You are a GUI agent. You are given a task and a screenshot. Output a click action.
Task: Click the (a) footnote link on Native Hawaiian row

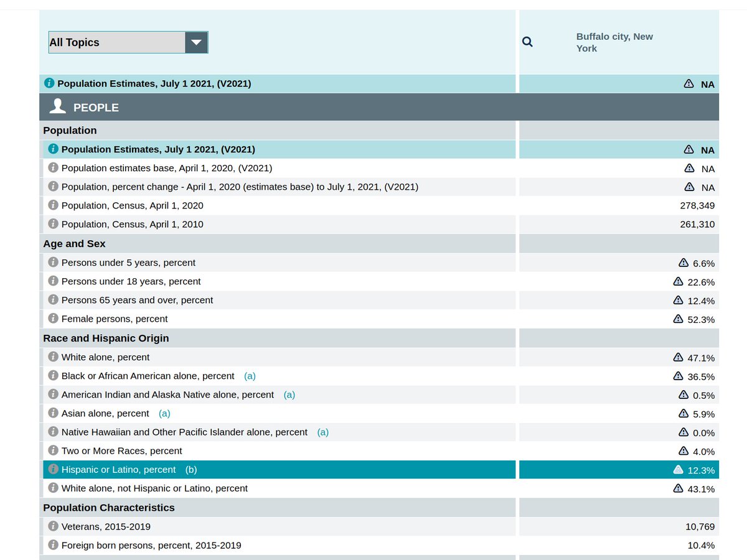[322, 432]
